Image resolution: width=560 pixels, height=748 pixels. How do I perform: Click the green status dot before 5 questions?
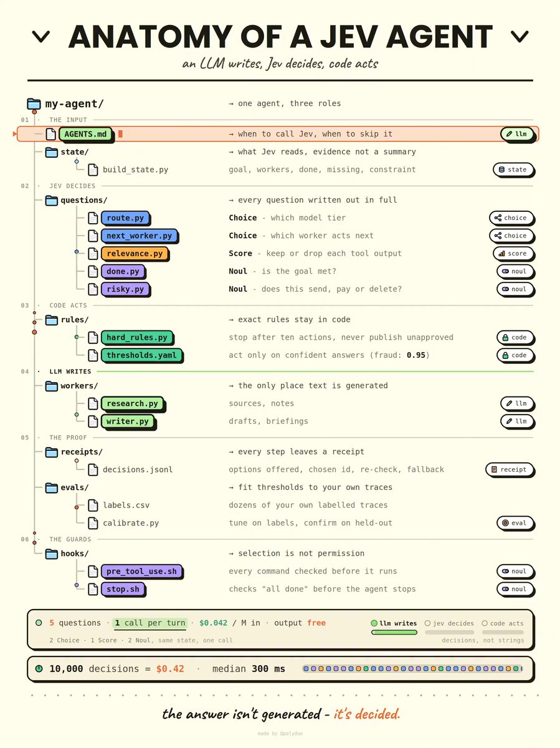(39, 623)
